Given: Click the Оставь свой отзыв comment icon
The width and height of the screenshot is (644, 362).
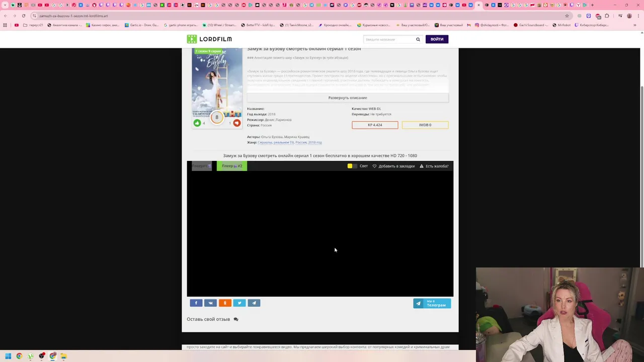Looking at the screenshot, I should tap(235, 319).
